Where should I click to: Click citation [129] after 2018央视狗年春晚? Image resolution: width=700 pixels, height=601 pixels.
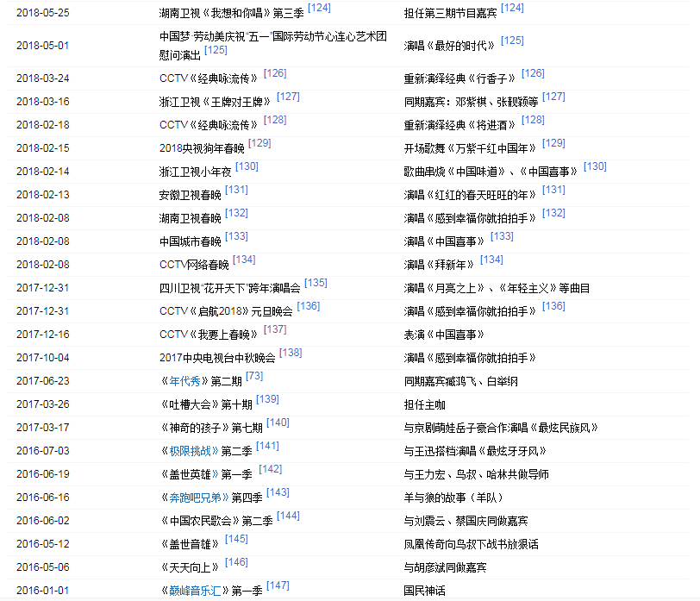[x=259, y=143]
